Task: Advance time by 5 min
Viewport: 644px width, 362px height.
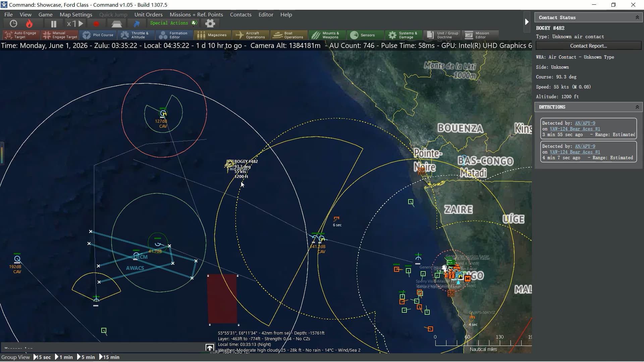Action: click(86, 357)
